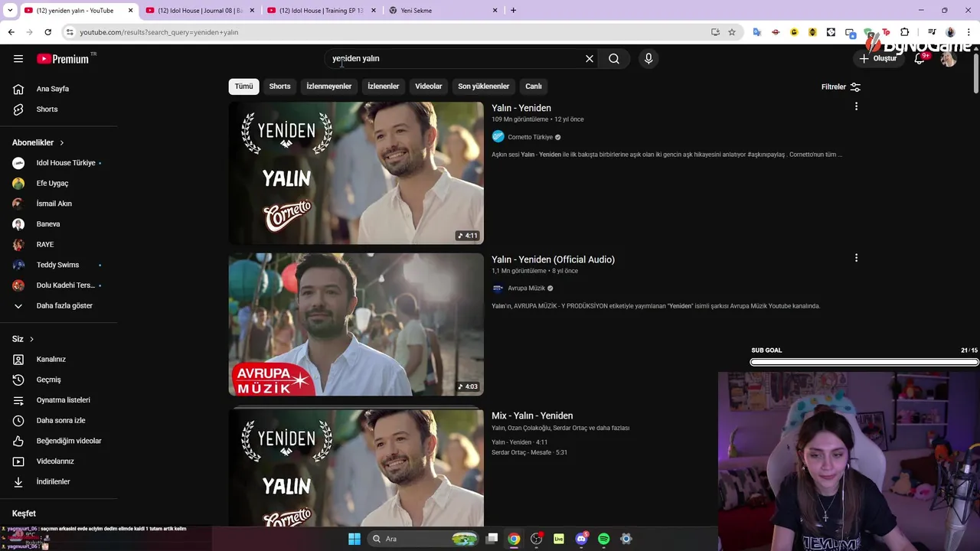The image size is (980, 551).
Task: Expand the Abonelikler section arrow
Action: [62, 143]
